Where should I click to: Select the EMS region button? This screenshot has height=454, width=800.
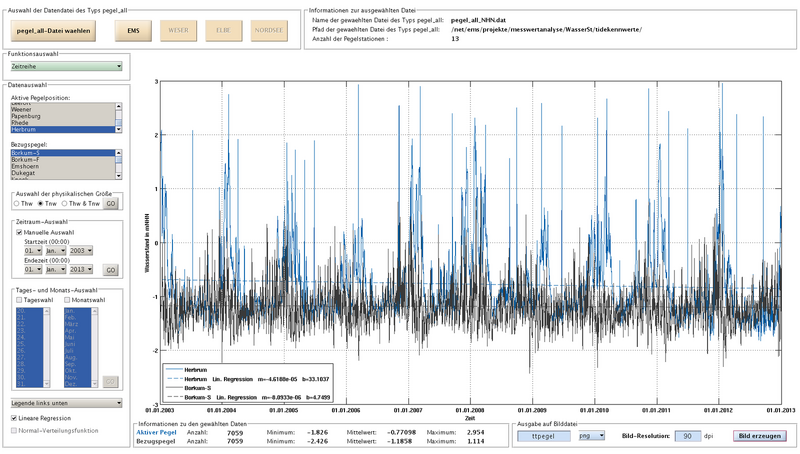[133, 31]
